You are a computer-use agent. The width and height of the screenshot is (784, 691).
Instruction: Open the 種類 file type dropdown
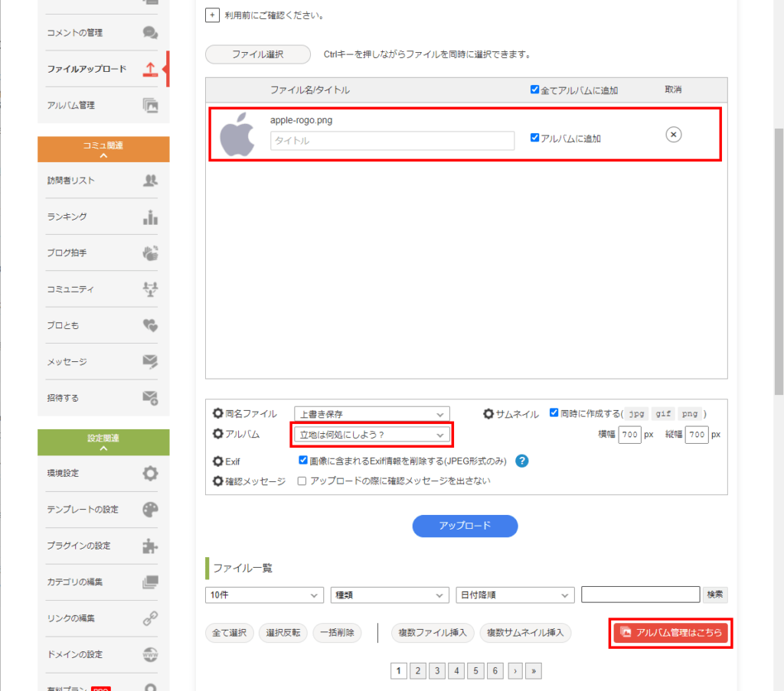390,595
